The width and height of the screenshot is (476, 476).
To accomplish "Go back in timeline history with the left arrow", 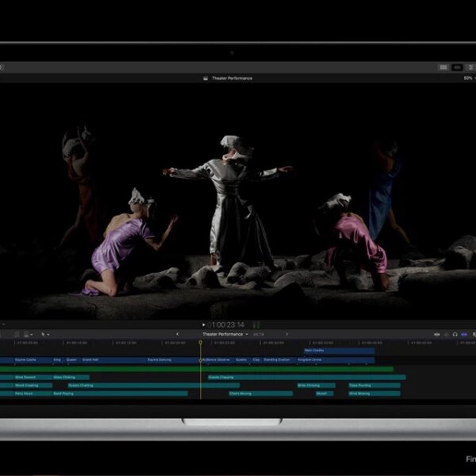I will (x=177, y=334).
